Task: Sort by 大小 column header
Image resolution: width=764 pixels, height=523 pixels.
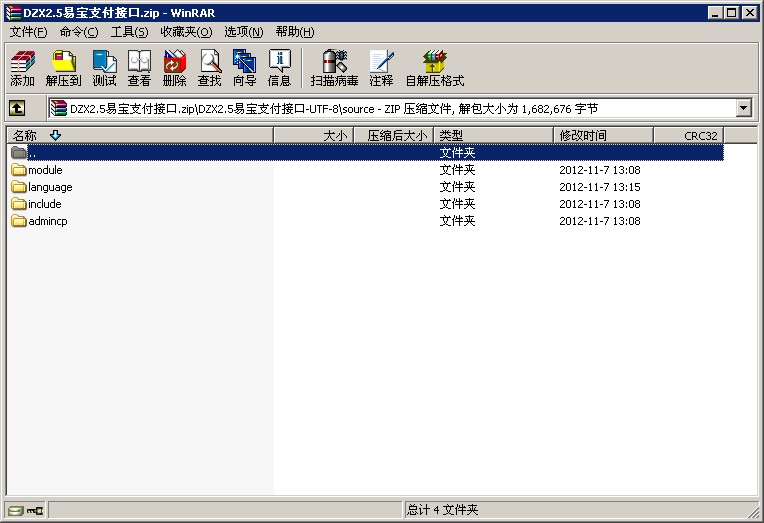Action: [x=314, y=136]
